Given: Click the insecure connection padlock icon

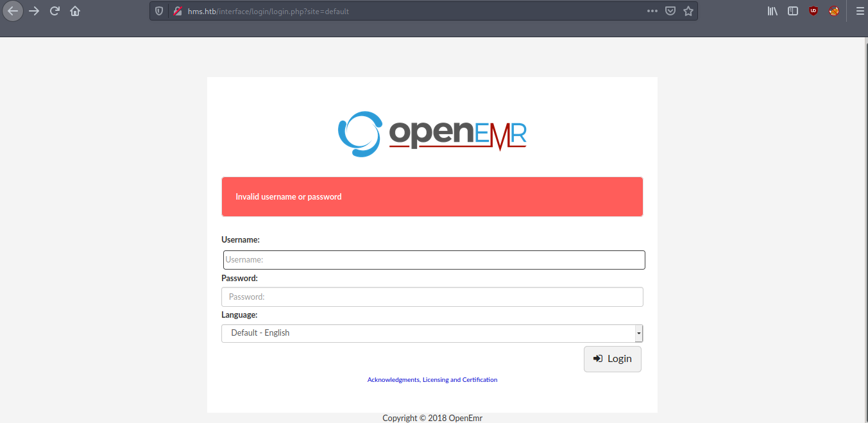Looking at the screenshot, I should coord(178,11).
